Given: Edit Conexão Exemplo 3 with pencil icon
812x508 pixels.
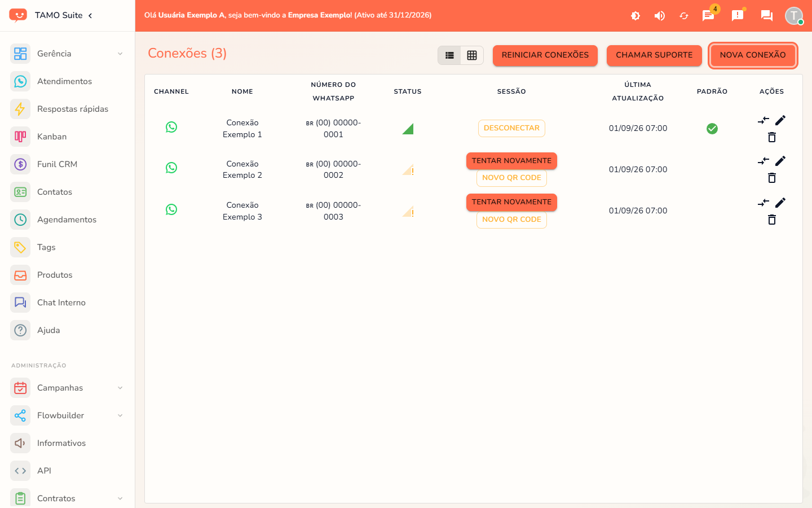Looking at the screenshot, I should click(780, 203).
